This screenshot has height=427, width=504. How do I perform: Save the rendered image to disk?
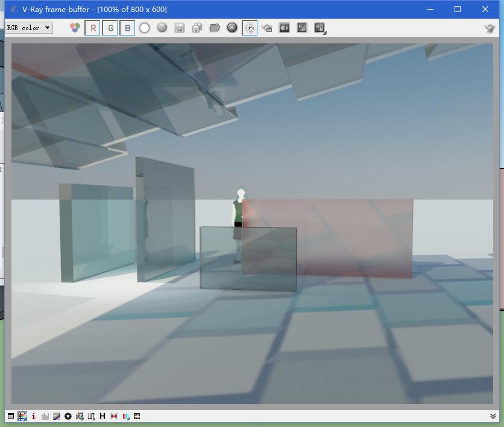pos(180,28)
